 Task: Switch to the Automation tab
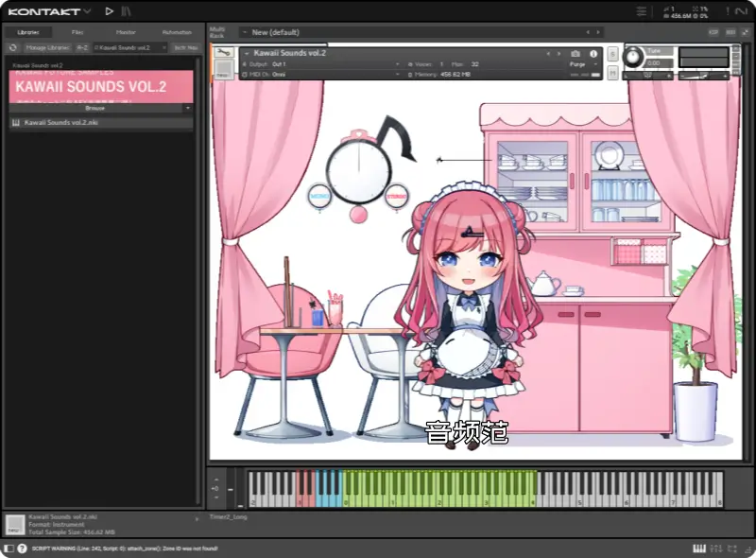tap(177, 32)
